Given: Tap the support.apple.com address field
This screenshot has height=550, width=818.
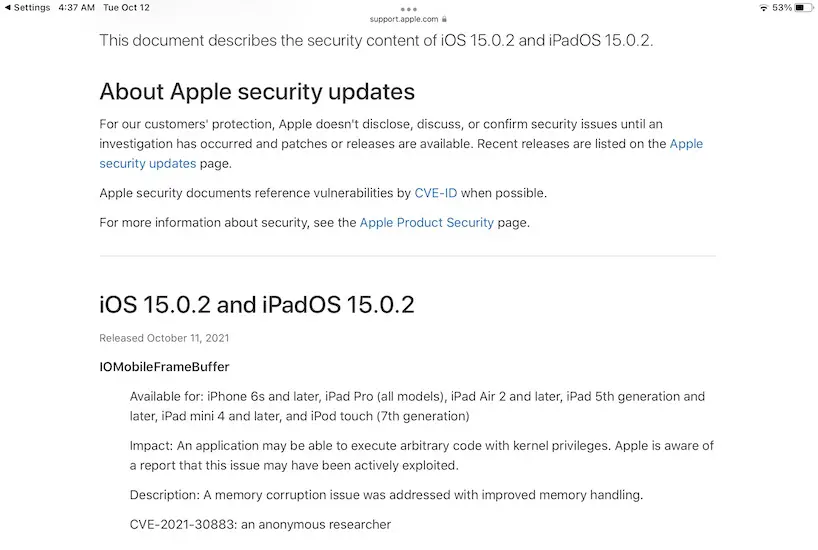Looking at the screenshot, I should (404, 18).
